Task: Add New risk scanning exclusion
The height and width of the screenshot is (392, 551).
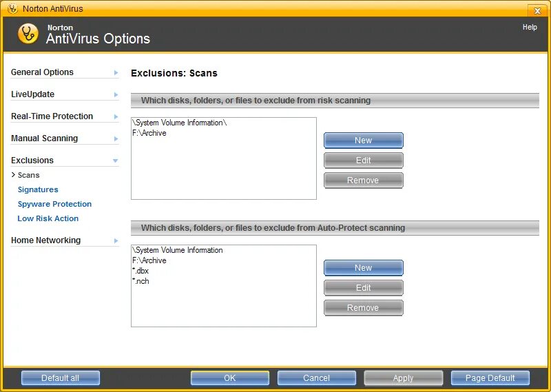Action: coord(364,141)
